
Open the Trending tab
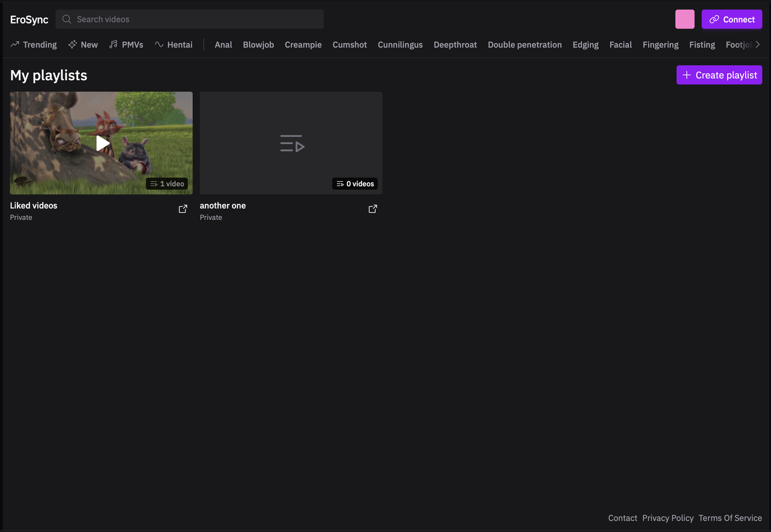(x=34, y=45)
